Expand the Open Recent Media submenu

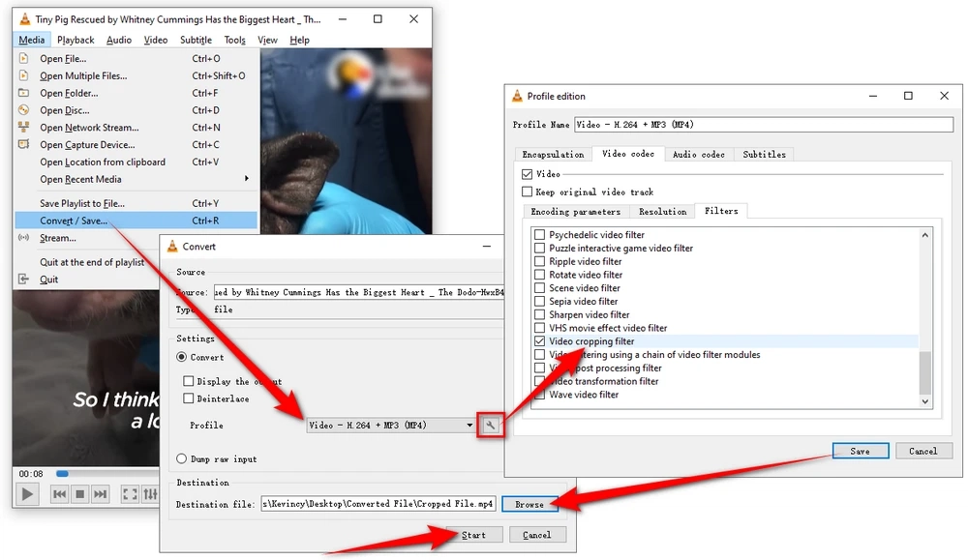click(246, 179)
